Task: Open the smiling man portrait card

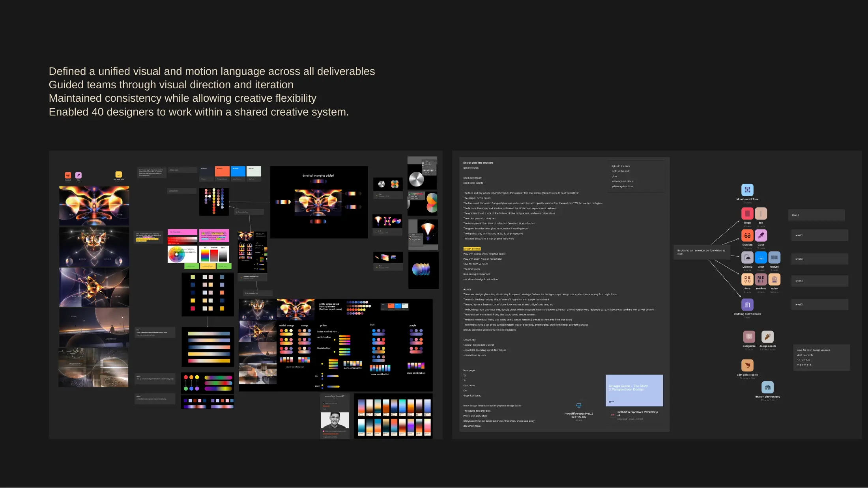Action: point(335,420)
